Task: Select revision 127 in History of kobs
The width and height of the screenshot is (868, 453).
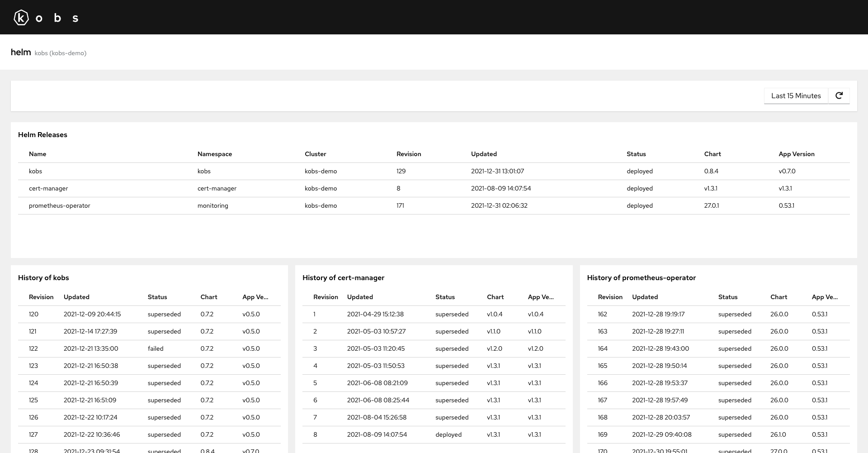Action: coord(33,434)
